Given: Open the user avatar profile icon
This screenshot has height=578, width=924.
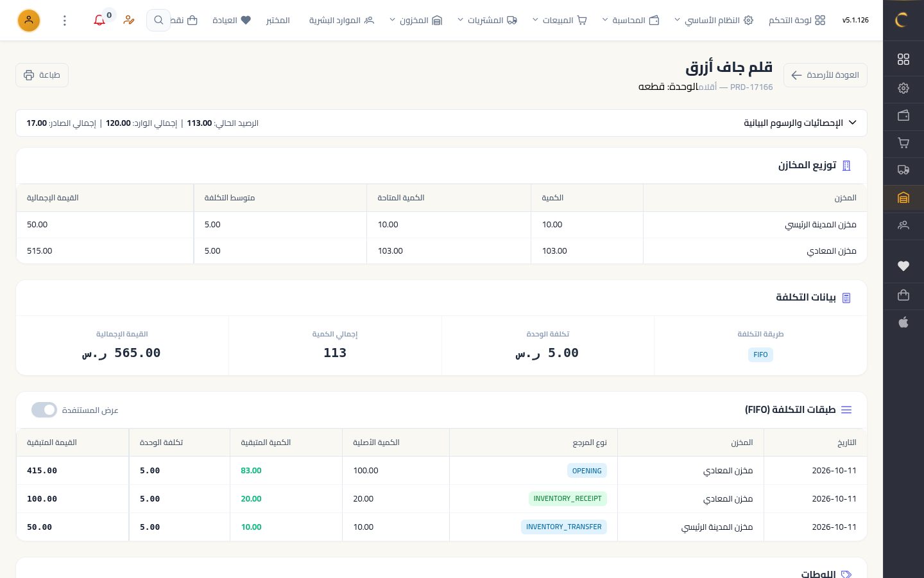Looking at the screenshot, I should 29,21.
